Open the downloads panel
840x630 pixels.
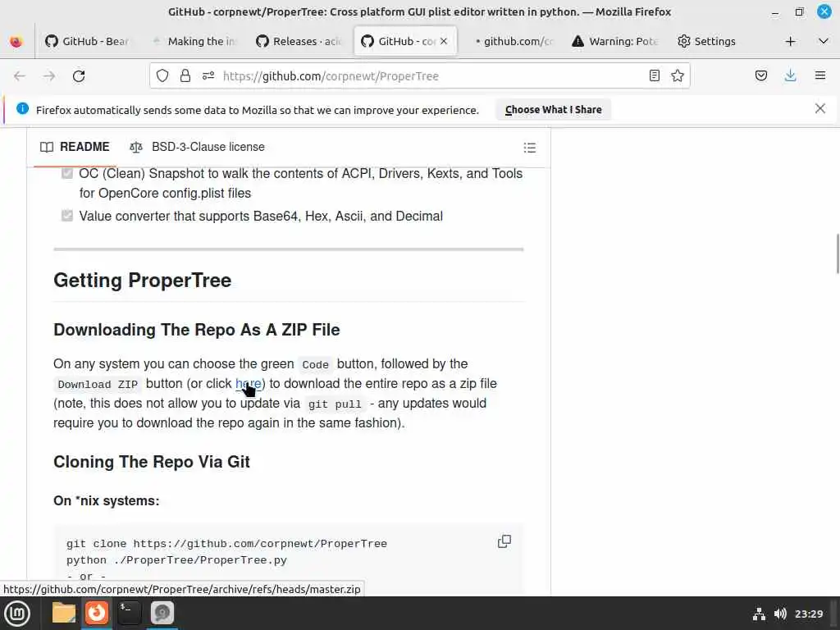pos(790,75)
